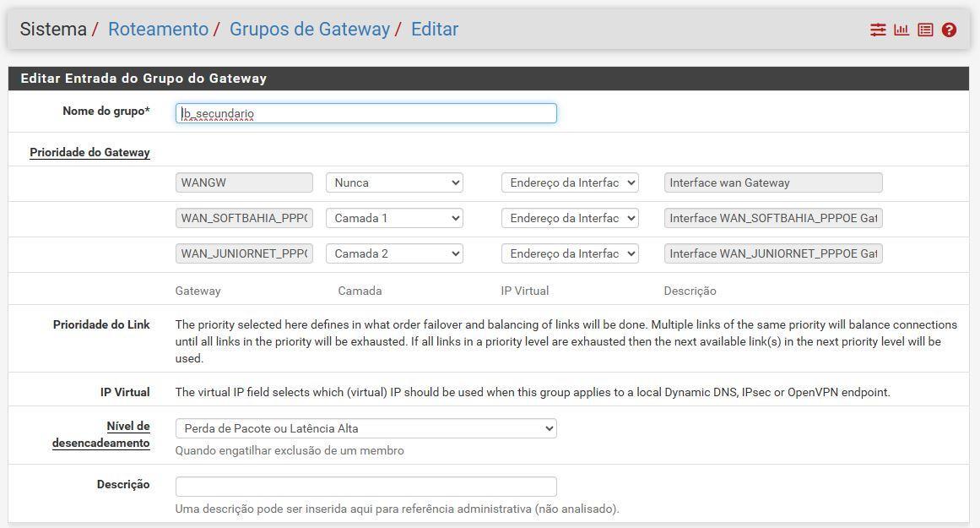
Task: Click Interface WAN_SOFTBAHIA_PPPOE description field
Action: (x=773, y=218)
